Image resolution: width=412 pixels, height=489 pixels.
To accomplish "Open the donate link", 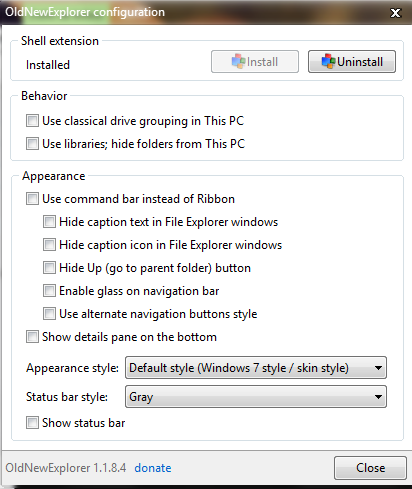I will click(153, 468).
